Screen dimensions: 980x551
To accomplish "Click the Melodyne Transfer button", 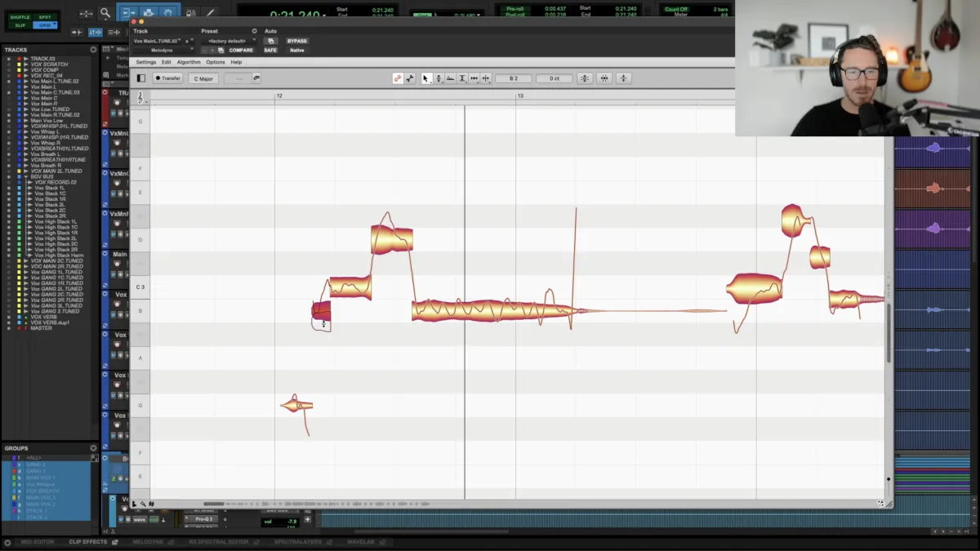I will tap(168, 78).
